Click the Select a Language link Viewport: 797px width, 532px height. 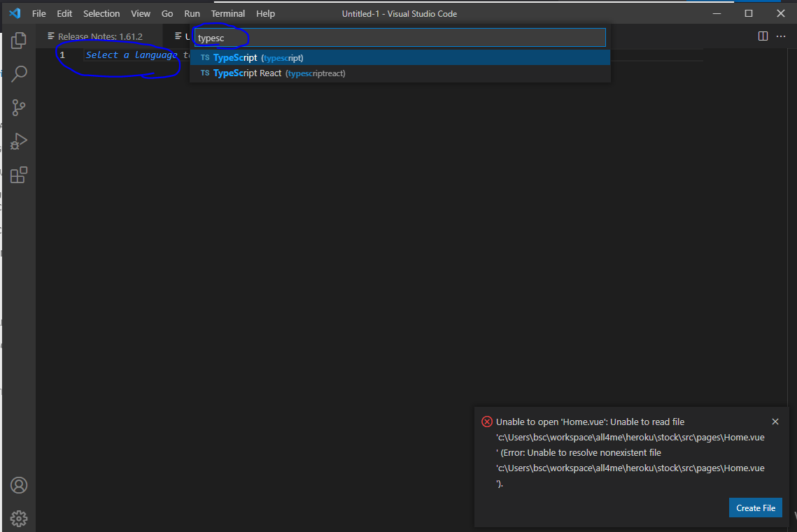[x=130, y=55]
